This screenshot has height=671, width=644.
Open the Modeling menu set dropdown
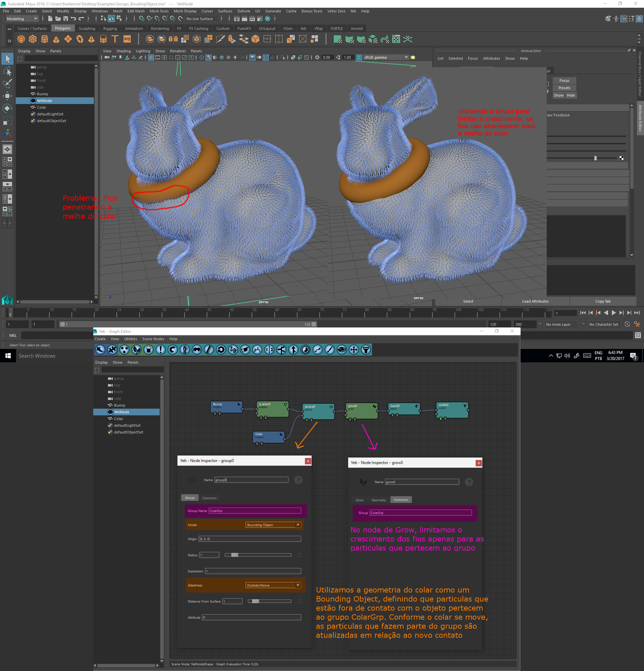(x=22, y=19)
